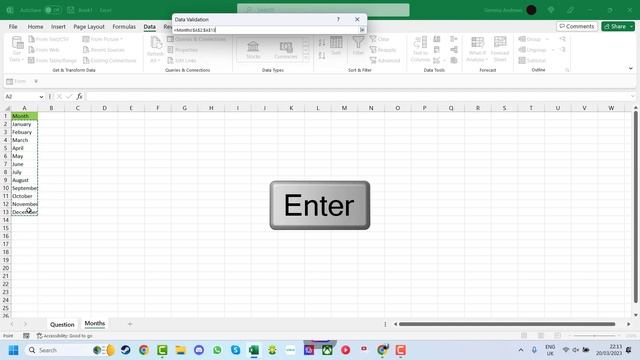The height and width of the screenshot is (360, 640).
Task: Open the Accessibility status indicator
Action: click(x=64, y=336)
